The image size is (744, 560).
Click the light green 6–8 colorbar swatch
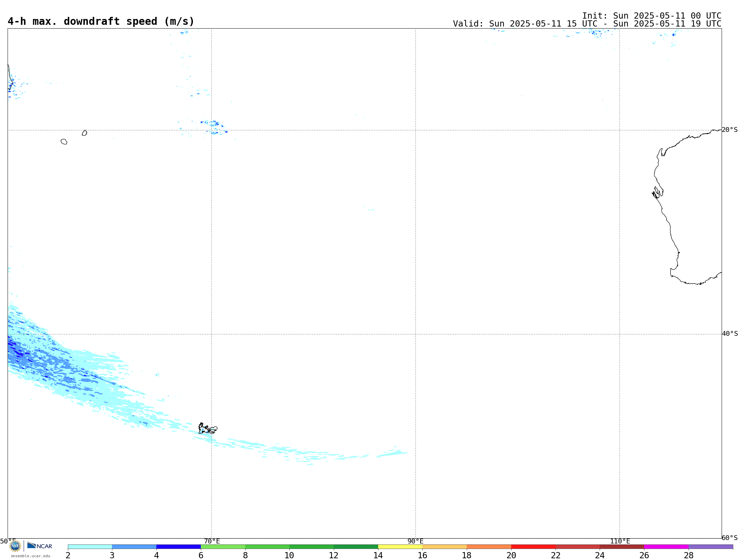click(x=223, y=547)
